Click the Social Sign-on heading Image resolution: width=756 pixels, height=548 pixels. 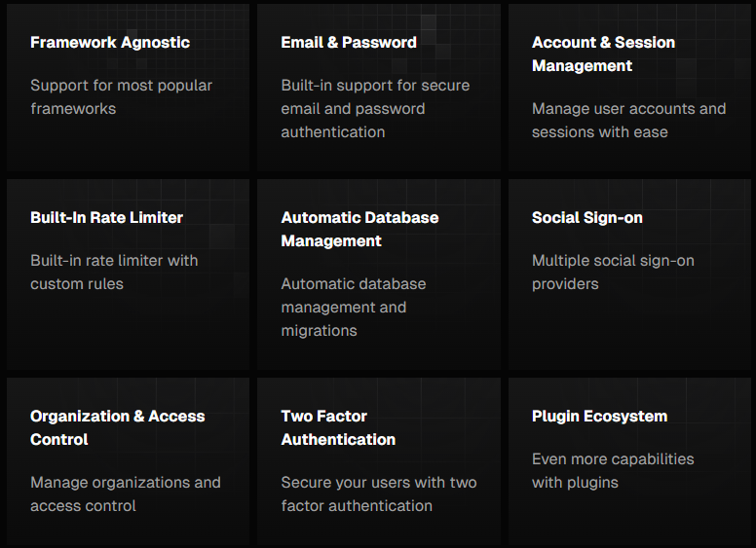point(586,218)
